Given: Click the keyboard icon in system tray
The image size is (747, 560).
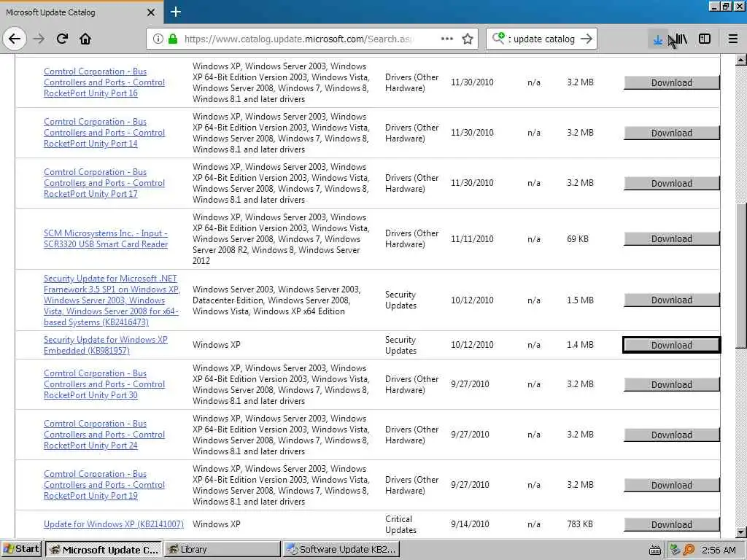Looking at the screenshot, I should coord(655,550).
